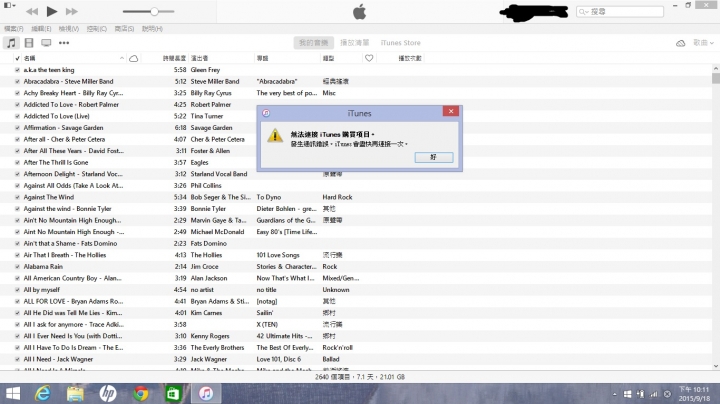Click the name column sort arrow
This screenshot has width=720, height=404.
(122, 58)
